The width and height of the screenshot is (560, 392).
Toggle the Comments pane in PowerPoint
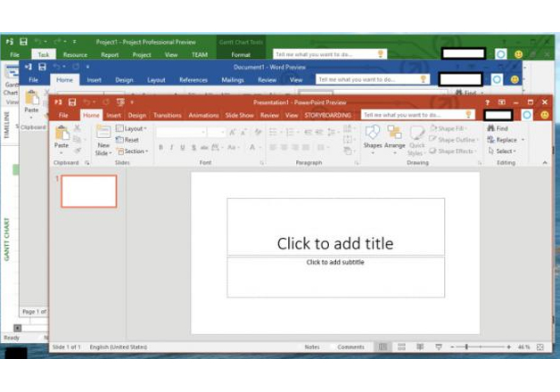click(350, 347)
